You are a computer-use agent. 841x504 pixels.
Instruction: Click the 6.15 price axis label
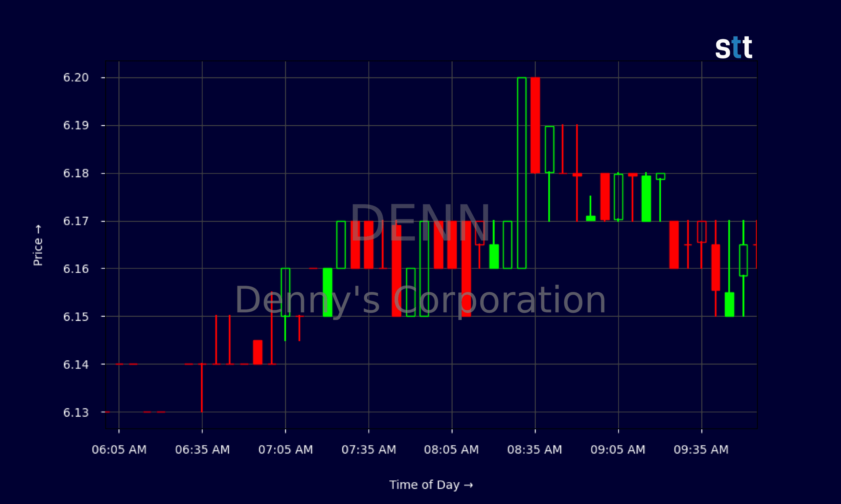76,317
